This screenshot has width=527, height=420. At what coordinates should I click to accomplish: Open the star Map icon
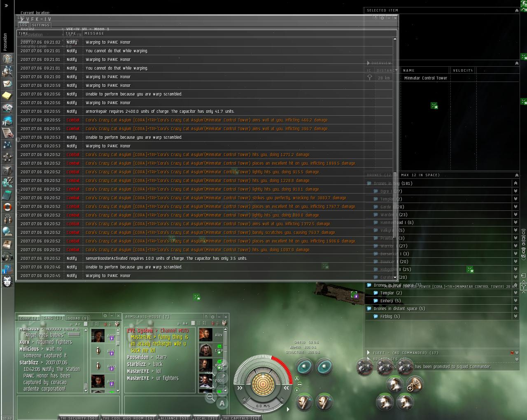coord(7,145)
